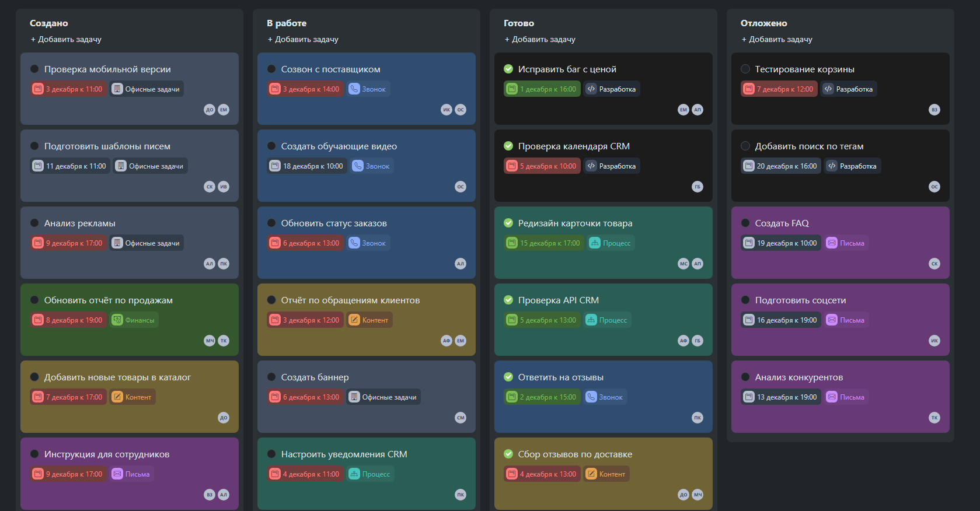Open the 'Обновить статус заказов' task title
The image size is (980, 511).
coord(334,223)
